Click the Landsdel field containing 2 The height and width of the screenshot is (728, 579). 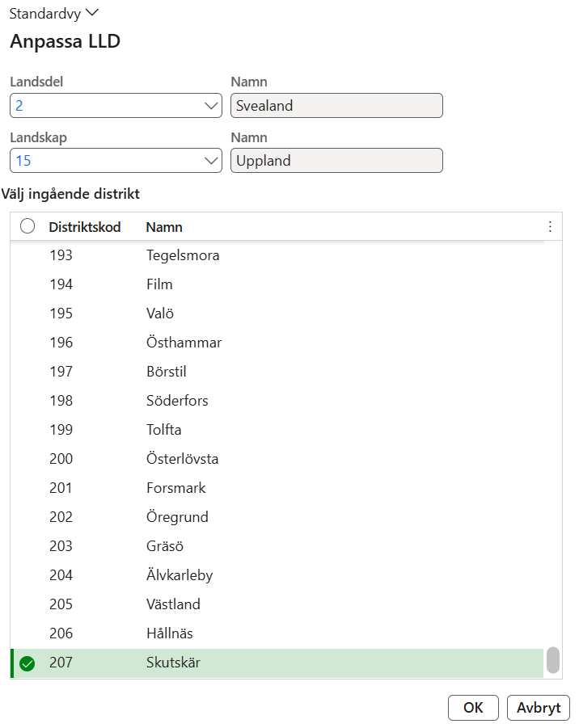pyautogui.click(x=116, y=105)
